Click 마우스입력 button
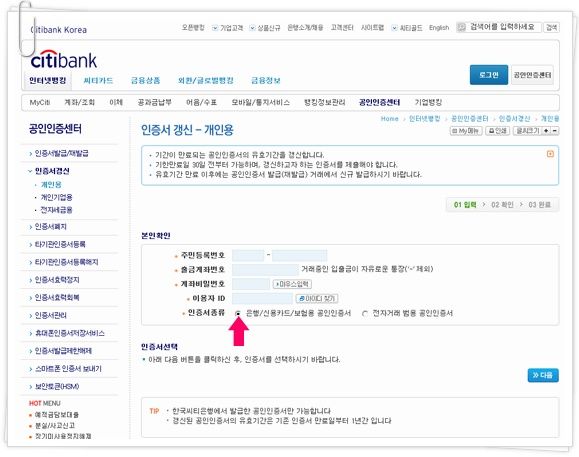The image size is (579, 457). coord(292,284)
